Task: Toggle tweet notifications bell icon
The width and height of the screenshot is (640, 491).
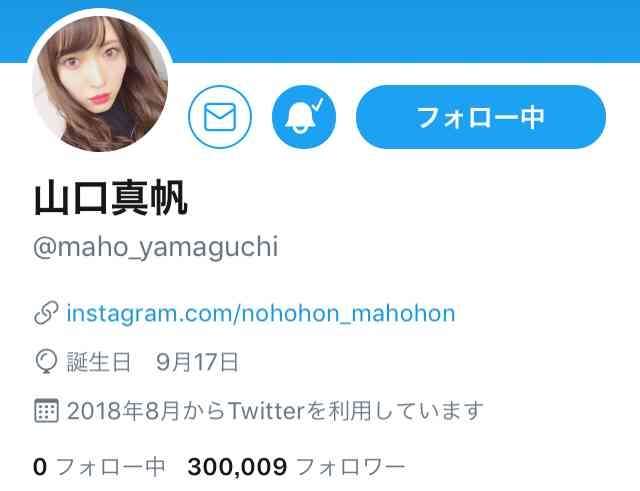Action: (304, 117)
